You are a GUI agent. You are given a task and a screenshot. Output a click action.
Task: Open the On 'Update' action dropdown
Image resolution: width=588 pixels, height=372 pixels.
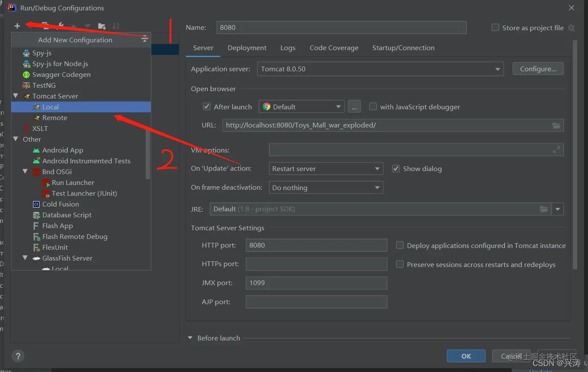pyautogui.click(x=326, y=169)
